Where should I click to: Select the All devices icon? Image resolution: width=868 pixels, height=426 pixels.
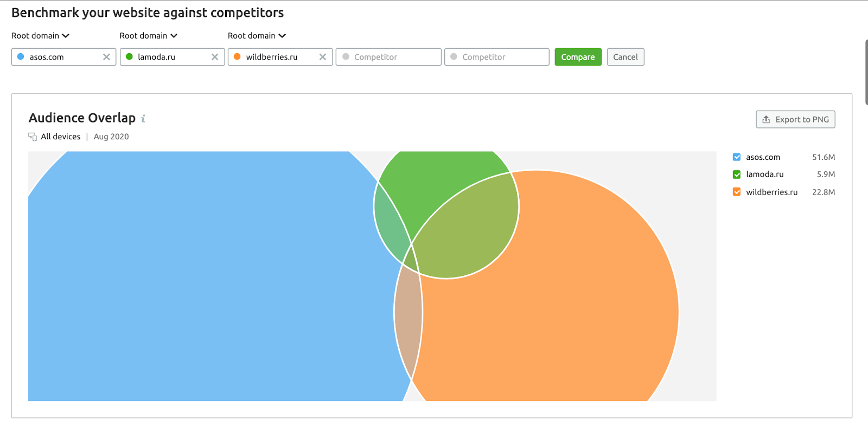[x=33, y=137]
